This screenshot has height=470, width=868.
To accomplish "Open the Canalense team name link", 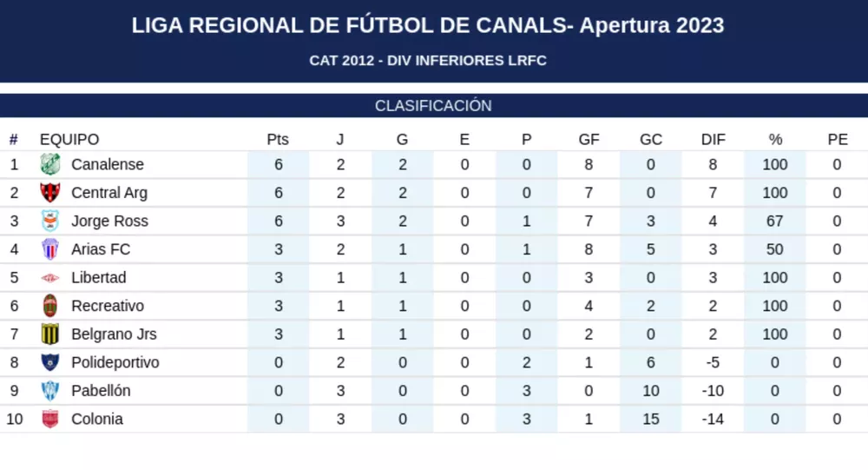I will (x=108, y=164).
